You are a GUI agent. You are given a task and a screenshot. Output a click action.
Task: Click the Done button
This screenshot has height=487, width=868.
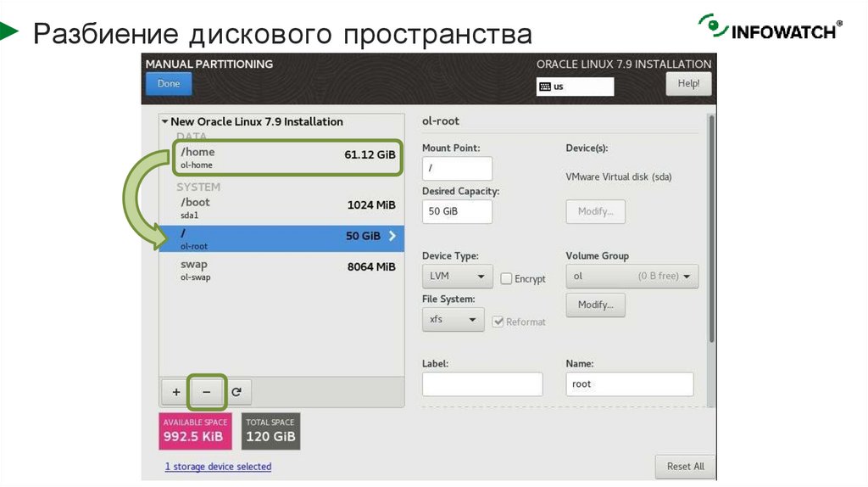coord(169,84)
